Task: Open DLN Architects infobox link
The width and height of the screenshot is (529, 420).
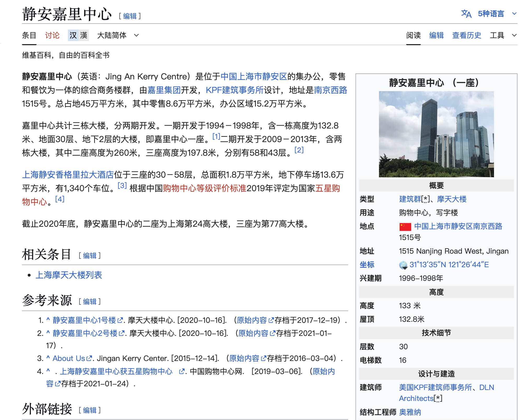Action: point(447,393)
